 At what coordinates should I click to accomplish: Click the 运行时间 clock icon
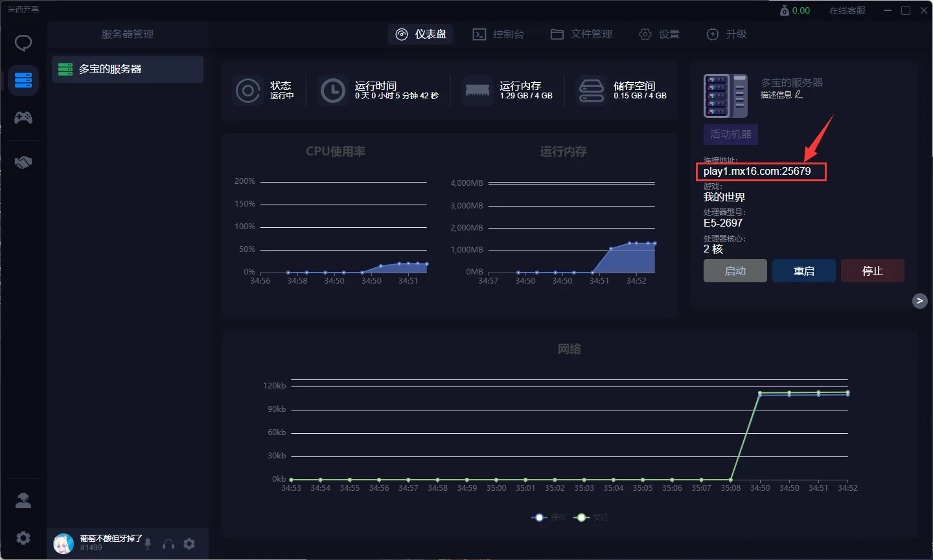(x=333, y=91)
